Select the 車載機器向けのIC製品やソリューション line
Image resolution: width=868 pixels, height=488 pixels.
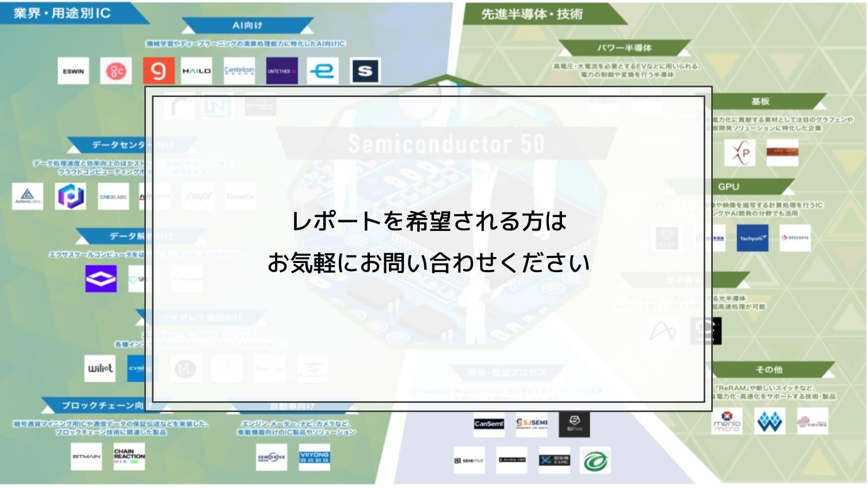pyautogui.click(x=296, y=433)
